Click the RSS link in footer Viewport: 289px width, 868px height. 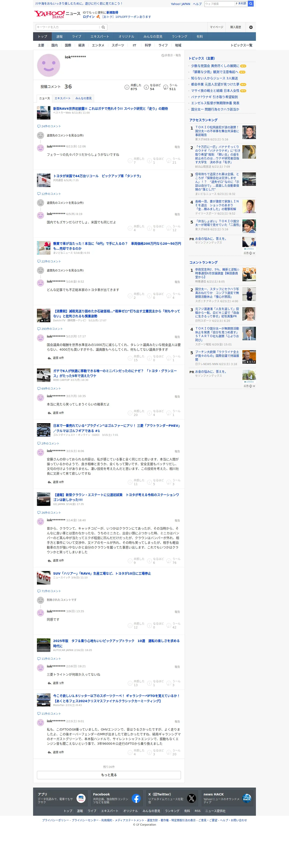pyautogui.click(x=197, y=811)
